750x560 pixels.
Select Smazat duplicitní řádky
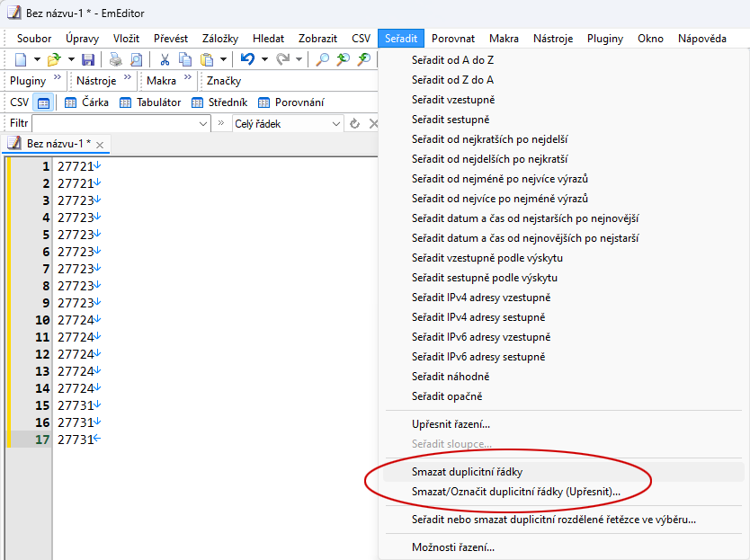coord(563,472)
